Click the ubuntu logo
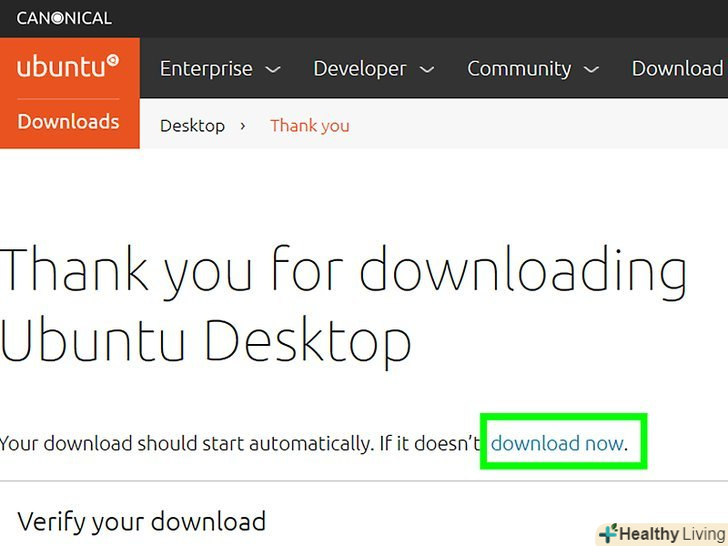 point(68,67)
